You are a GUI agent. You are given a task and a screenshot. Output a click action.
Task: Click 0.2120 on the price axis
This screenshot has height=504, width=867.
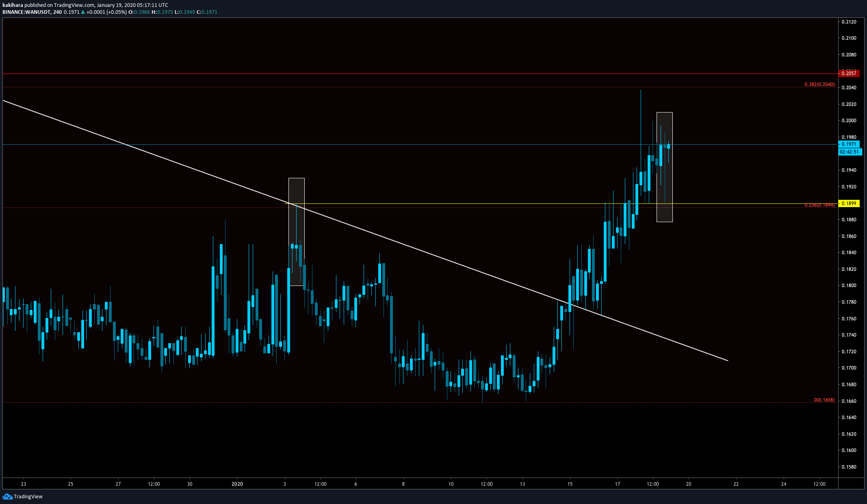coord(849,22)
